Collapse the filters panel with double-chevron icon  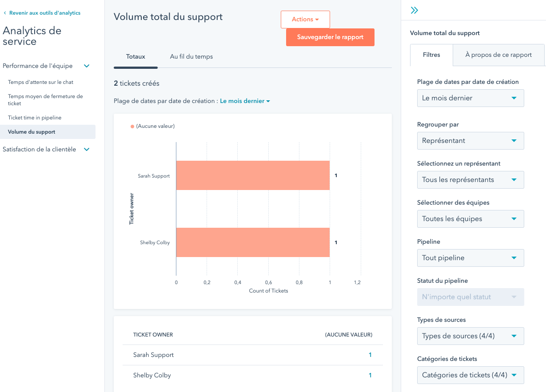(414, 11)
